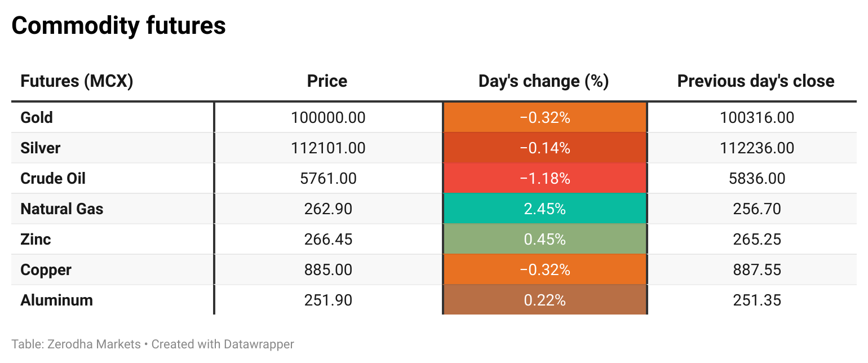868x363 pixels.
Task: Click the Commodity futures title
Action: pos(118,25)
